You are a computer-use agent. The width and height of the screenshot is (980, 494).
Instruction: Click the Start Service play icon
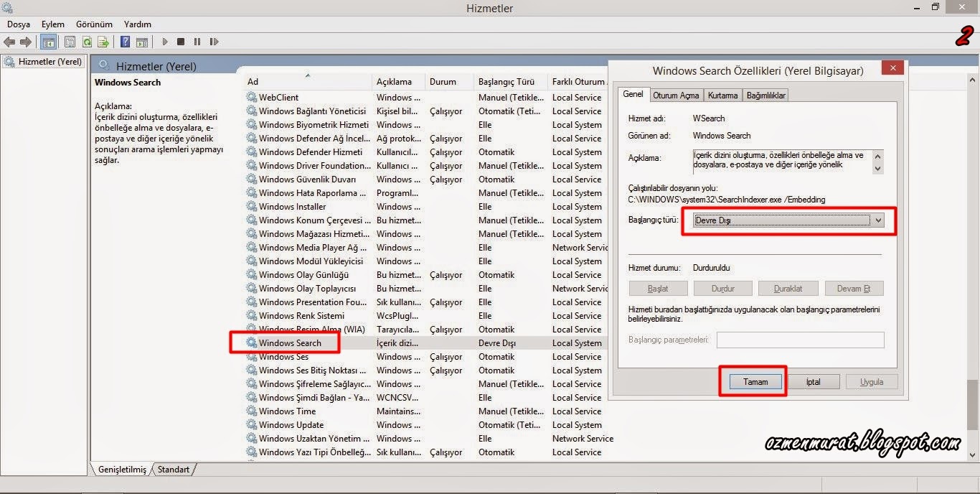[x=165, y=42]
